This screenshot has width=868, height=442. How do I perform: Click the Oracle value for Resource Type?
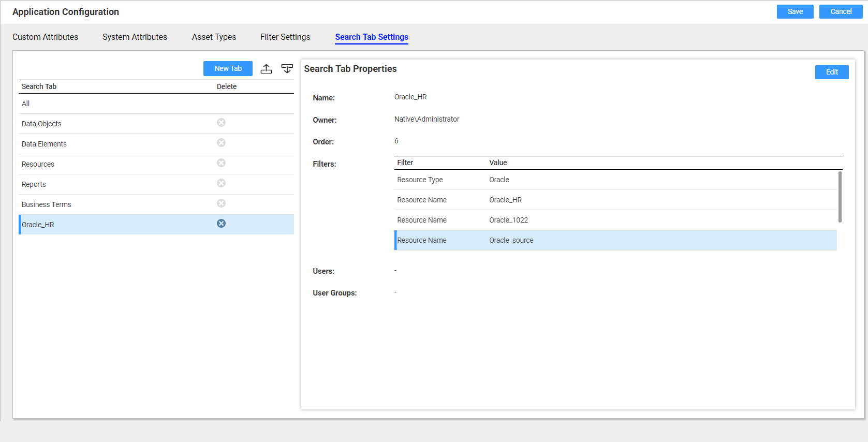coord(499,180)
